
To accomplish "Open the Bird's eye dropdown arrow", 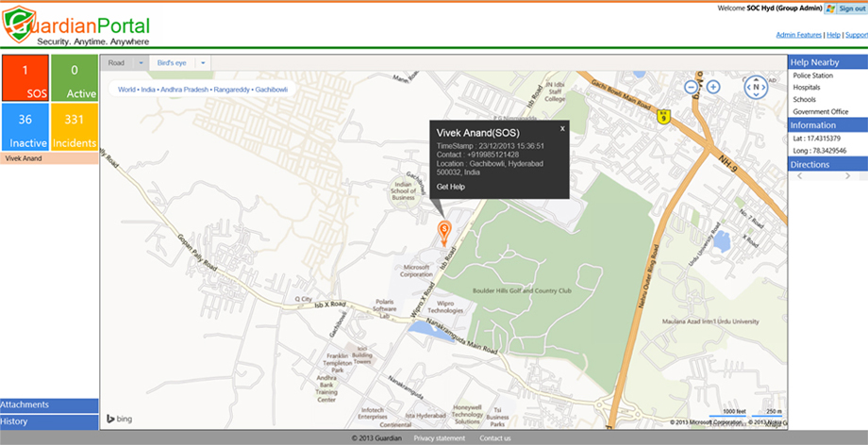I will [203, 63].
